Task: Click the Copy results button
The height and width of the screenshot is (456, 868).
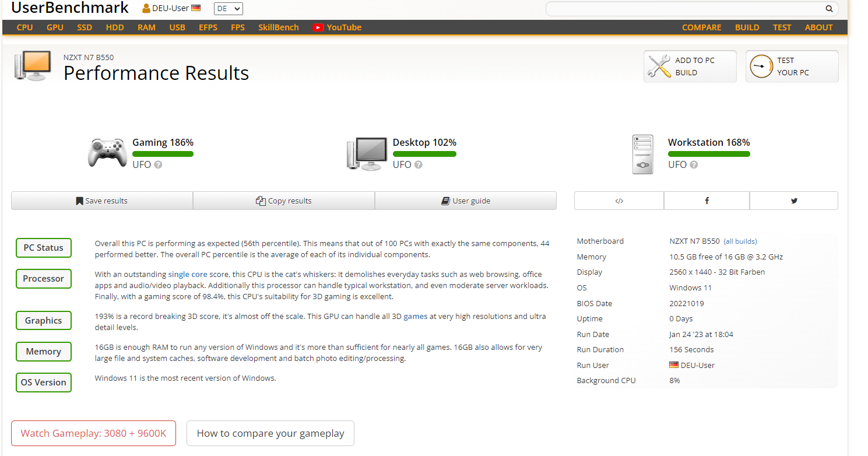Action: pos(284,201)
